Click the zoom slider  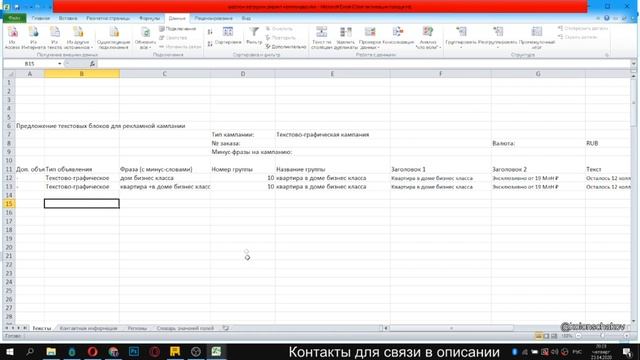[602, 336]
